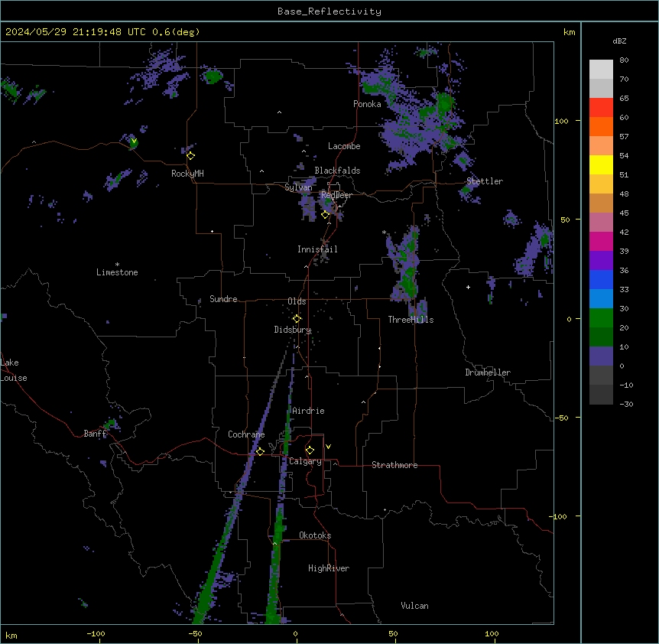Image resolution: width=659 pixels, height=644 pixels.
Task: Click the RedDeer city label
Action: tap(336, 195)
